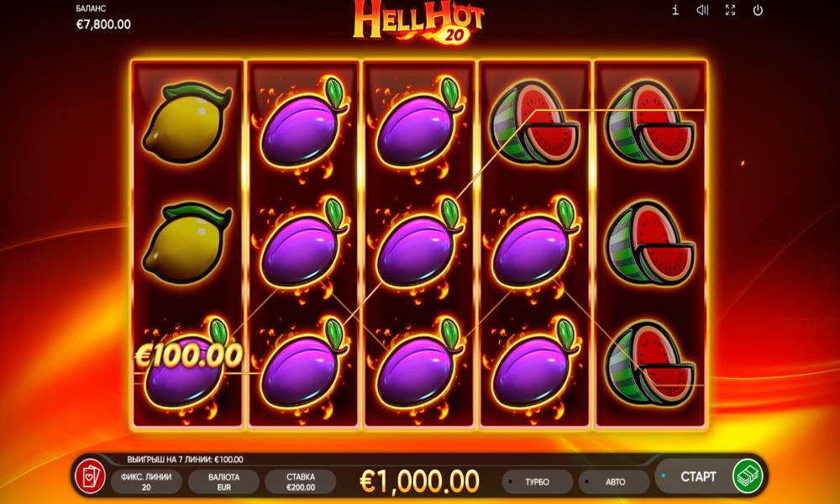Open the Фикс. линии 20 selector
Image resolution: width=840 pixels, height=504 pixels.
[x=146, y=481]
